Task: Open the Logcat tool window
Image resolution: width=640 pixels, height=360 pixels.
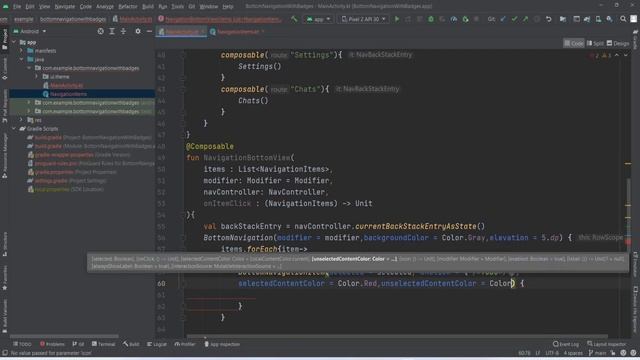Action: 157,344
